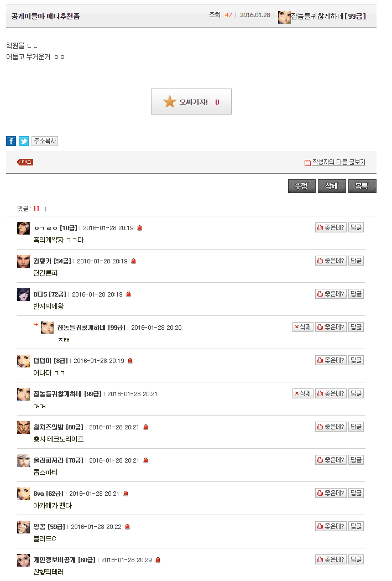The height and width of the screenshot is (581, 392).
Task: Click the 수정 edit button
Action: tap(302, 186)
